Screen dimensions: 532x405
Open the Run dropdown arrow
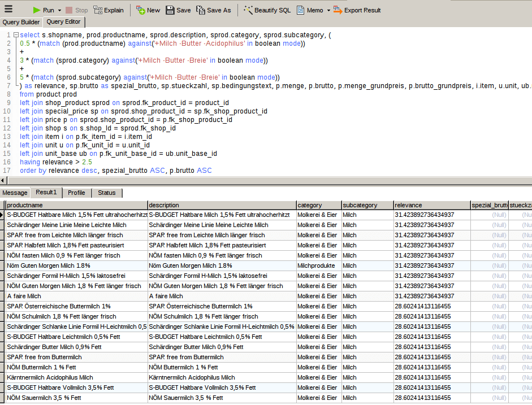pos(59,11)
